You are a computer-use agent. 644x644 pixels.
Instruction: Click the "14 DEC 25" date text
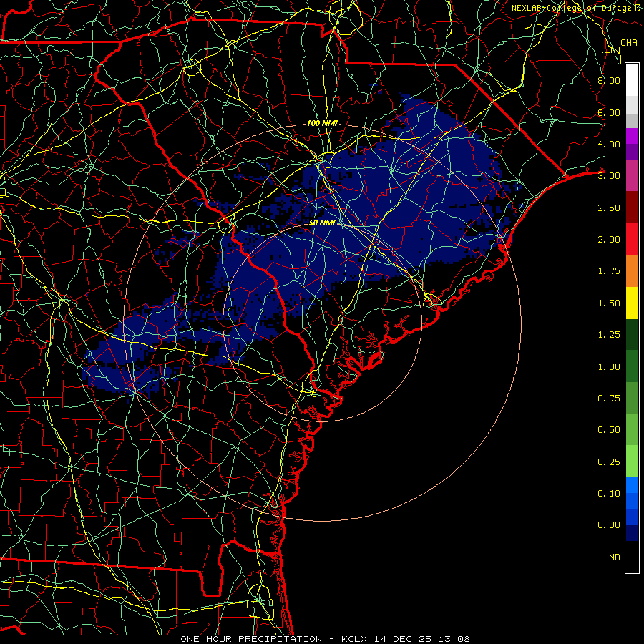click(402, 639)
